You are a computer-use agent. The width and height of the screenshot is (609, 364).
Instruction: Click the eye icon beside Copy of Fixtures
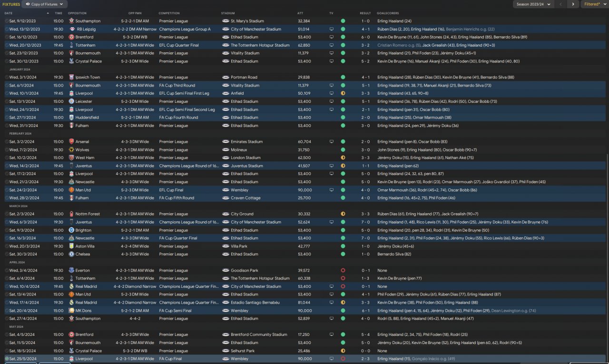coord(28,4)
